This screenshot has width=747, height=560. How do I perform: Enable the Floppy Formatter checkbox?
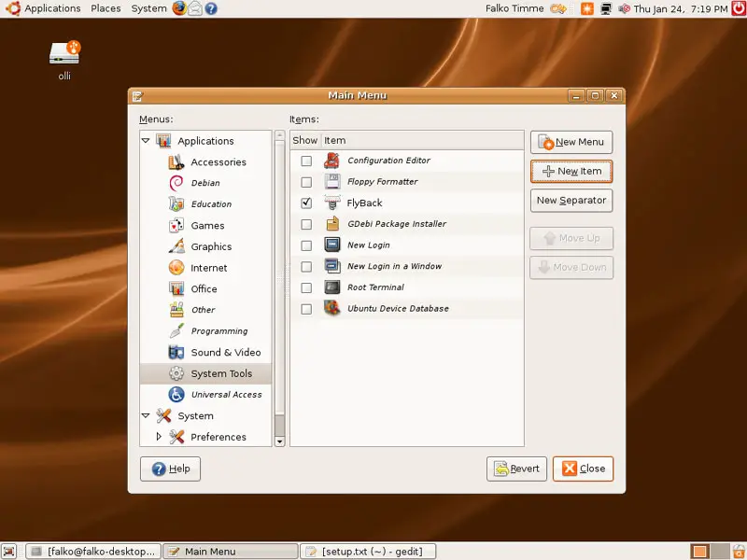pyautogui.click(x=306, y=182)
